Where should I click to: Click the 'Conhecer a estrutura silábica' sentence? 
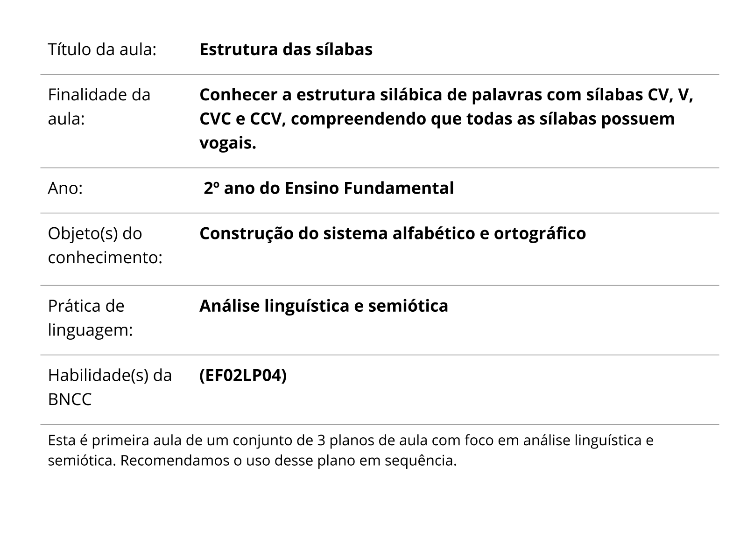pyautogui.click(x=446, y=119)
